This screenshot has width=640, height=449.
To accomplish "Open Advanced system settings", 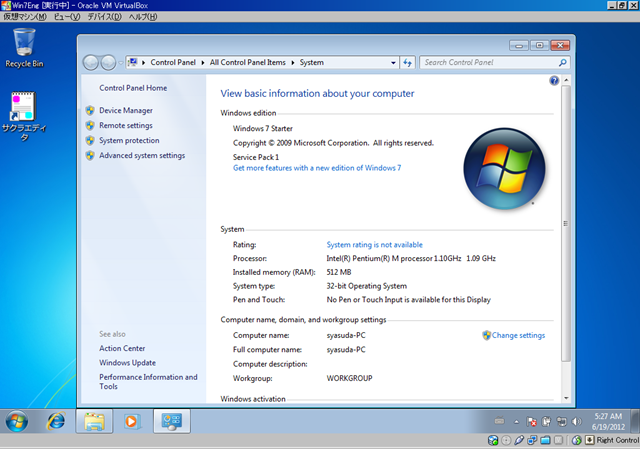I will click(142, 156).
